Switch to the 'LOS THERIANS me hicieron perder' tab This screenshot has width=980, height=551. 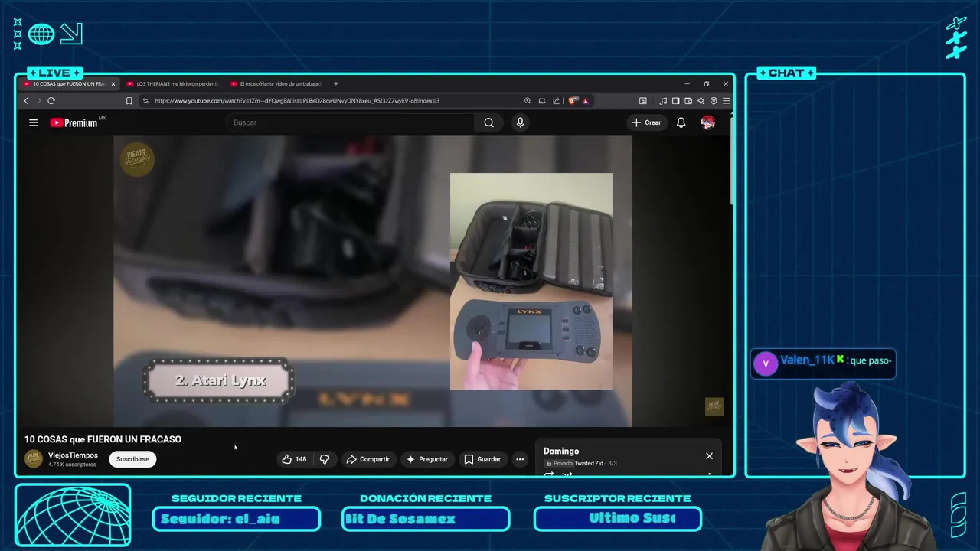[172, 84]
